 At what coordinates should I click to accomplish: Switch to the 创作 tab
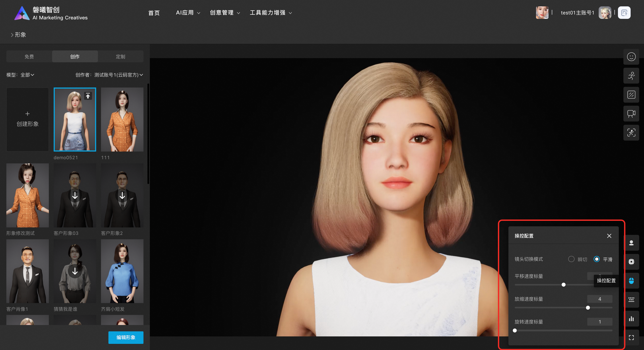(x=75, y=57)
